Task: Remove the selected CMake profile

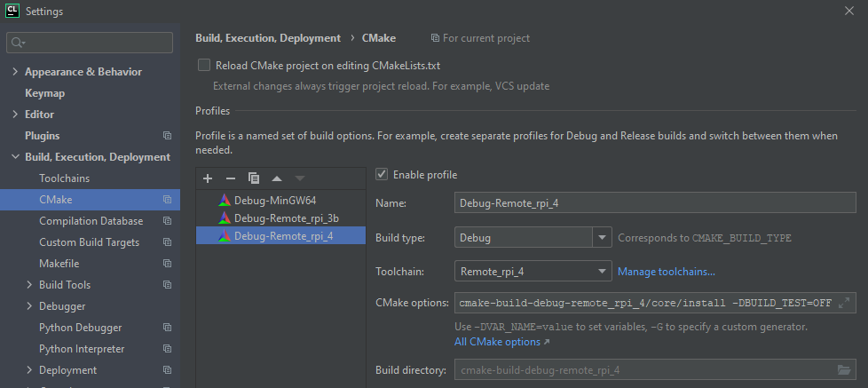Action: click(x=231, y=178)
